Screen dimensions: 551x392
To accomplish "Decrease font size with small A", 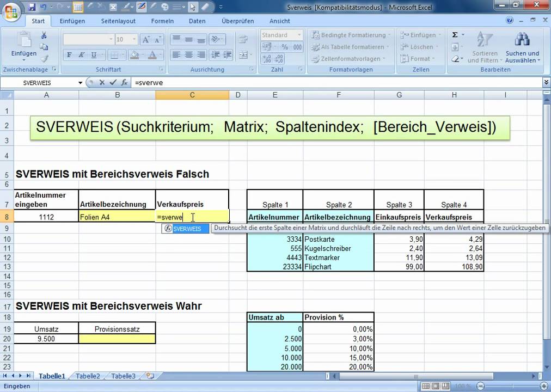I will (158, 39).
